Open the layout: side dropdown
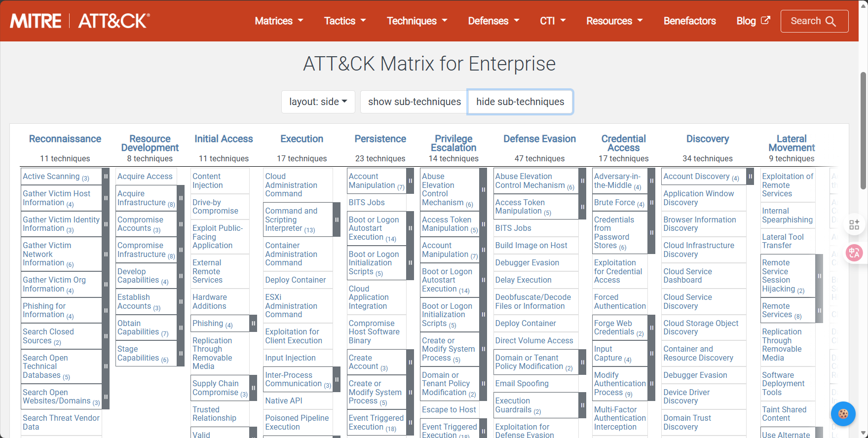868x438 pixels. click(318, 102)
